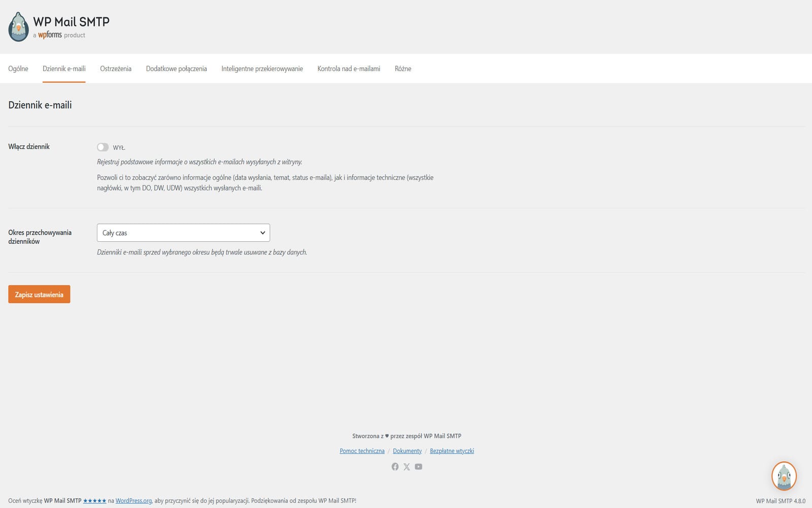
Task: Open the Różne tab
Action: point(403,69)
